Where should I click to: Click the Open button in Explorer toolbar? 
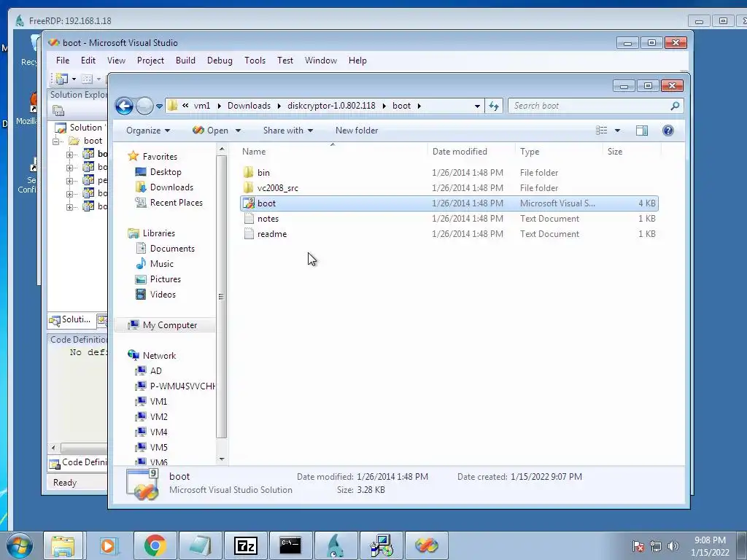tap(210, 131)
